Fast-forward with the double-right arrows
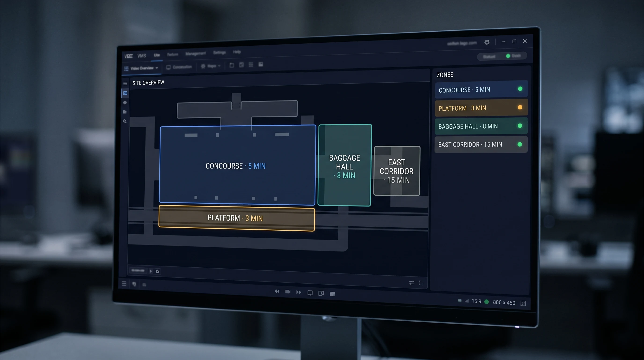This screenshot has width=644, height=360. (x=299, y=292)
